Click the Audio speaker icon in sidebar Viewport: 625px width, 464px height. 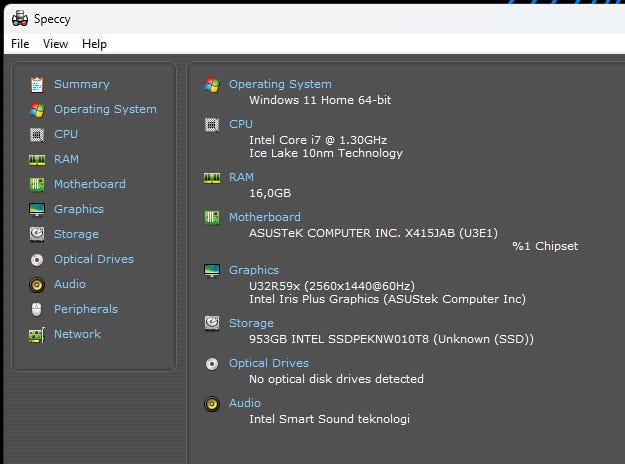[37, 284]
